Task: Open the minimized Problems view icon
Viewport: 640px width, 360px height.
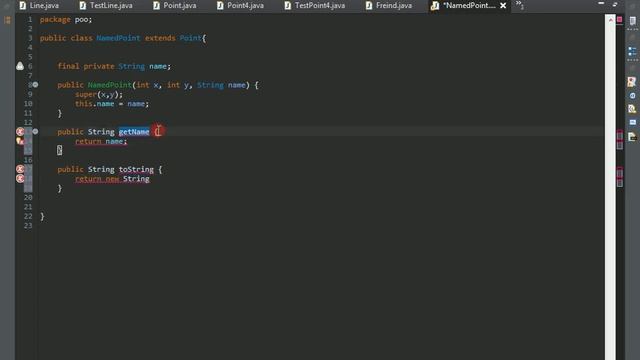Action: (632, 82)
